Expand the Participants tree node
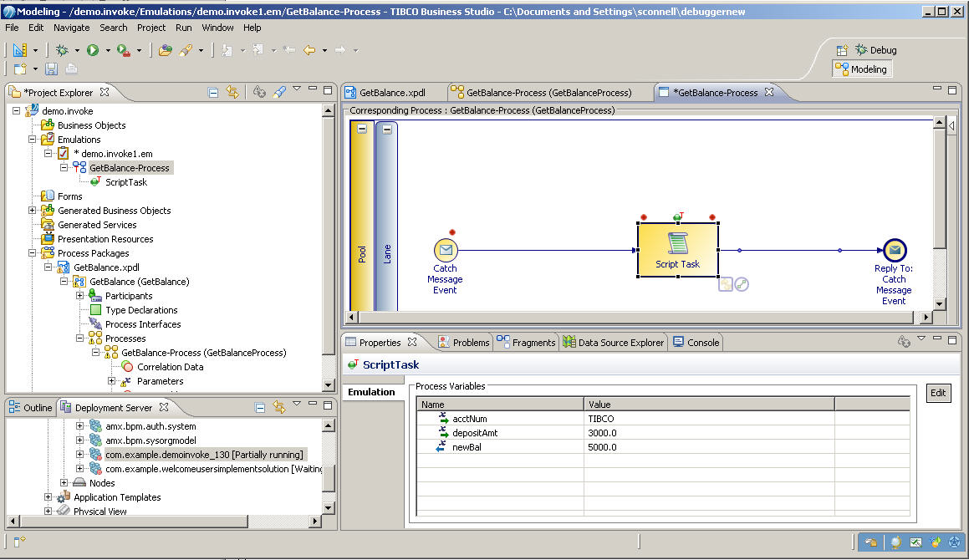 pos(80,296)
